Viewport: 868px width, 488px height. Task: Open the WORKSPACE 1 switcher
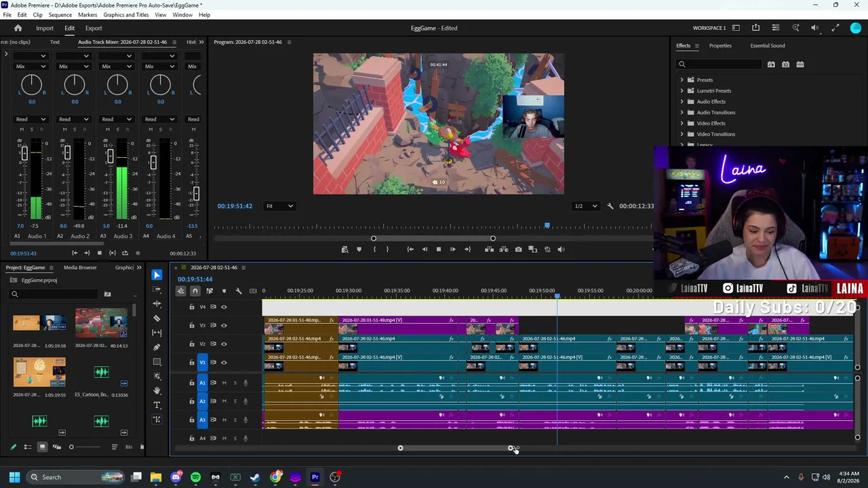tap(709, 28)
